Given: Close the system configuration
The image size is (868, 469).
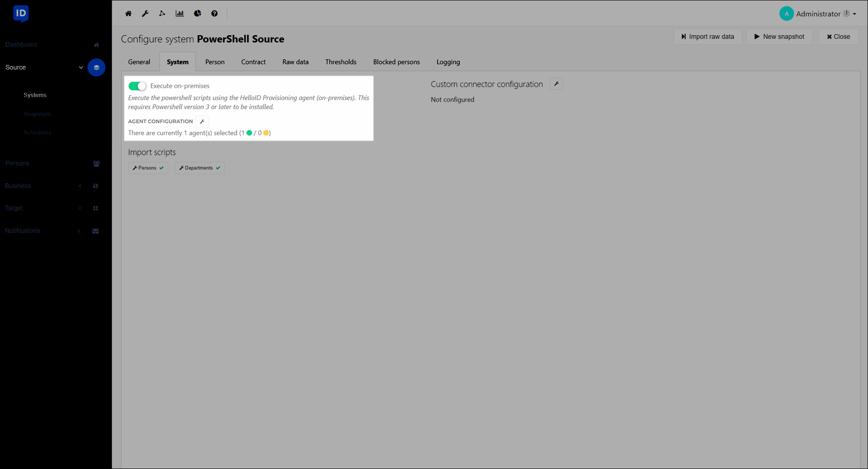Looking at the screenshot, I should (838, 37).
